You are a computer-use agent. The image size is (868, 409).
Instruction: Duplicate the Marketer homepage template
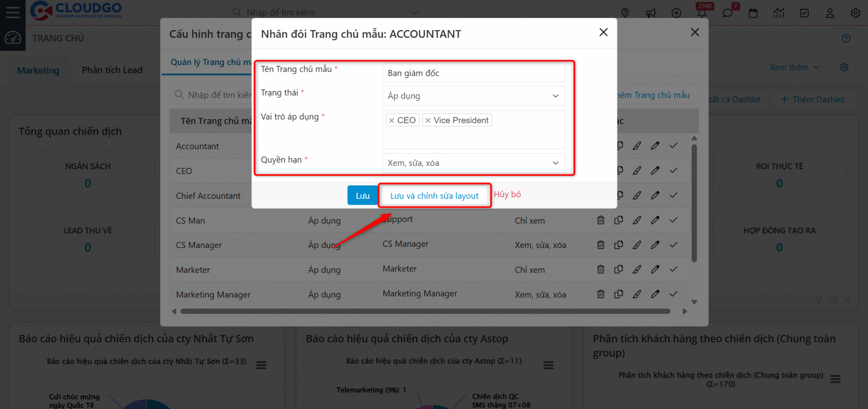point(619,270)
